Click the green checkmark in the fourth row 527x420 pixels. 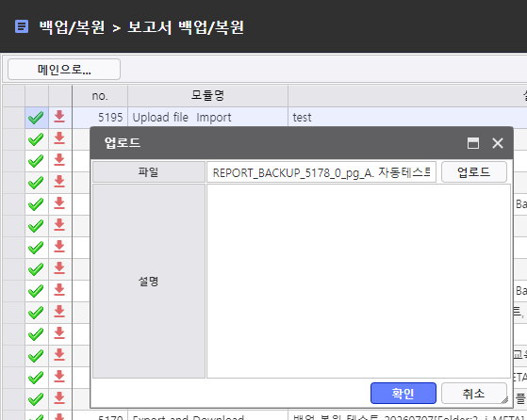point(36,183)
